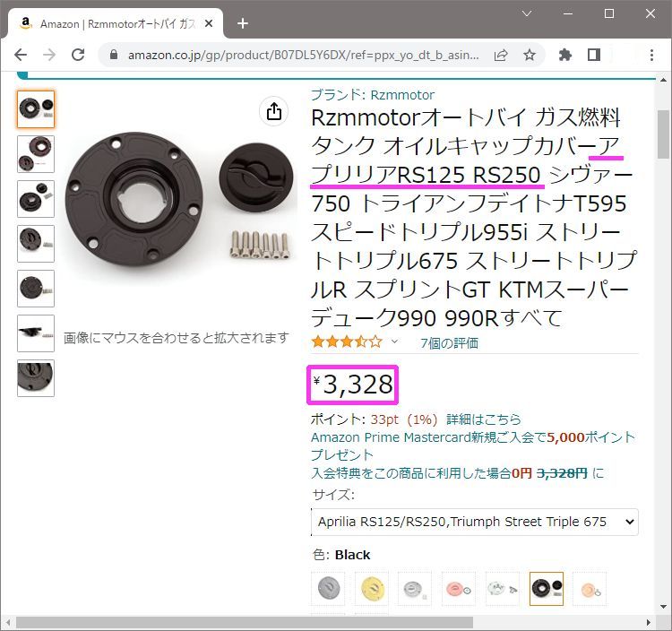Select the second product thumbnail
This screenshot has width=672, height=631.
point(36,154)
